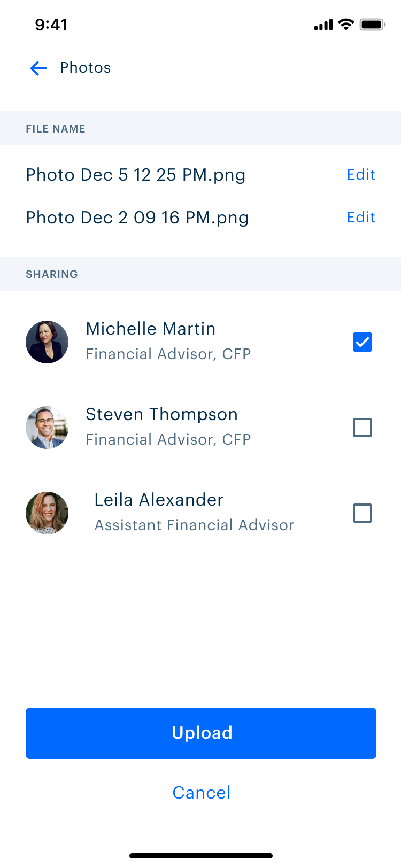Open Michelle Martin's profile photo
This screenshot has width=401, height=868.
[47, 342]
